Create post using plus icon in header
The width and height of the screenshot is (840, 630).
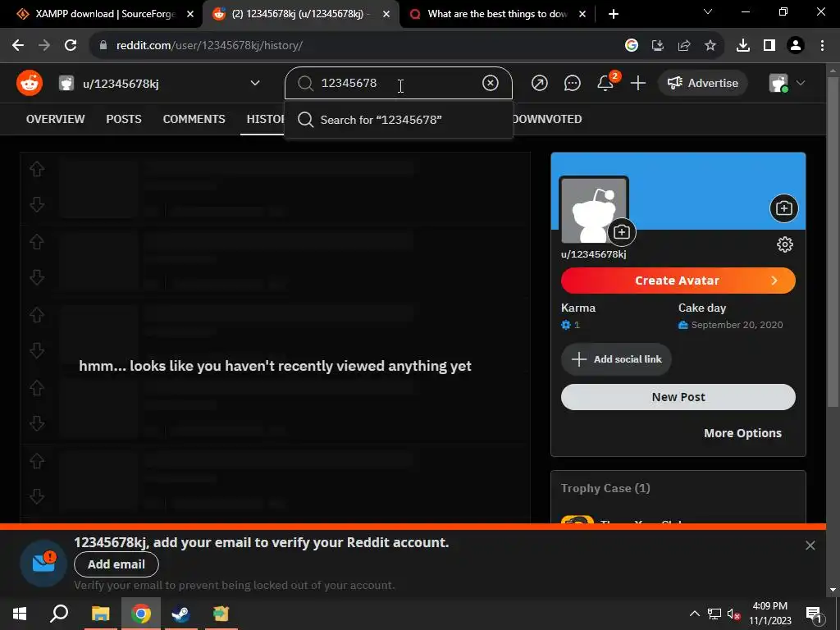(638, 83)
